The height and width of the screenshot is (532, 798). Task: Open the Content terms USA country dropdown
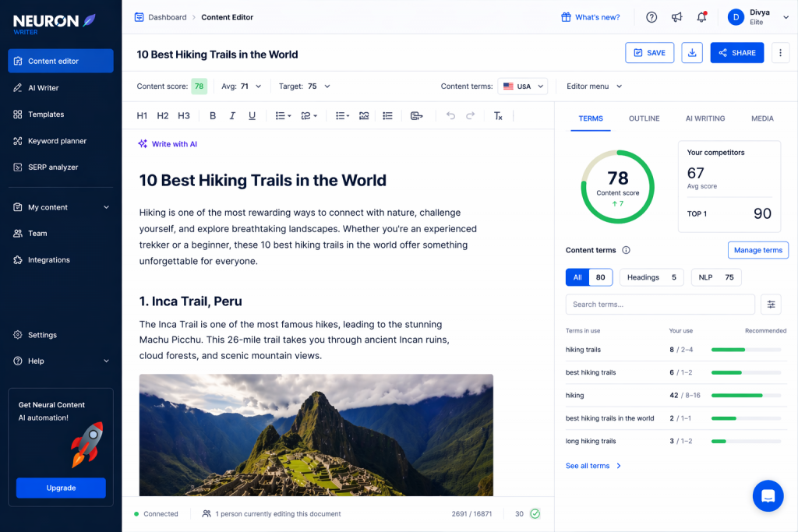point(523,86)
